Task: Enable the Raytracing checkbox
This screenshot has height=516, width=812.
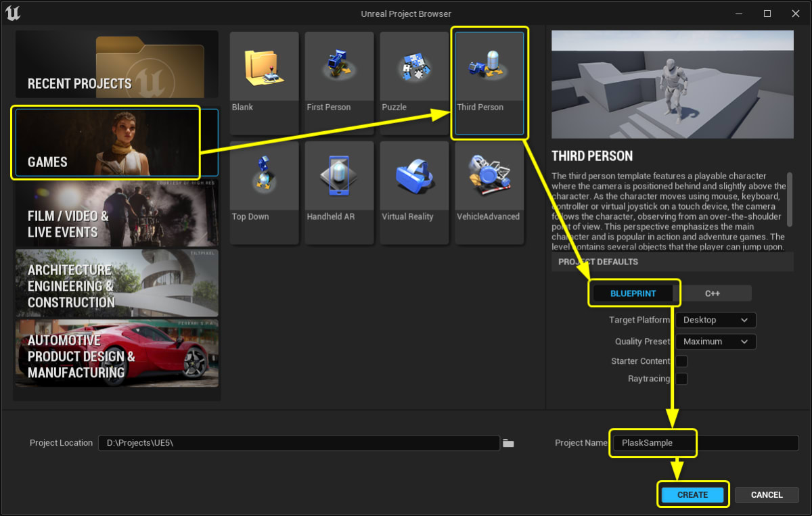Action: click(681, 379)
